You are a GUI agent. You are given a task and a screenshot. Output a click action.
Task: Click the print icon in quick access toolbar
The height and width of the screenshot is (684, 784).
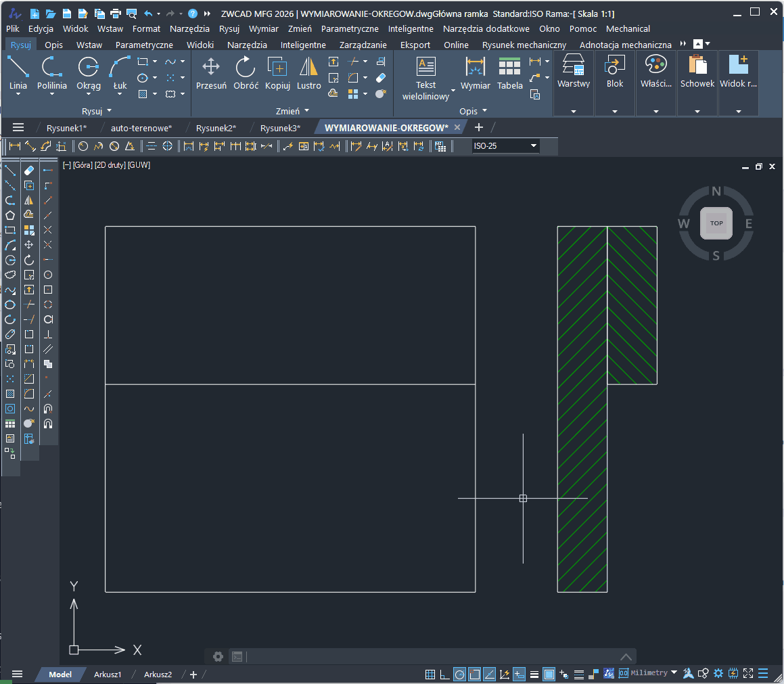(116, 14)
